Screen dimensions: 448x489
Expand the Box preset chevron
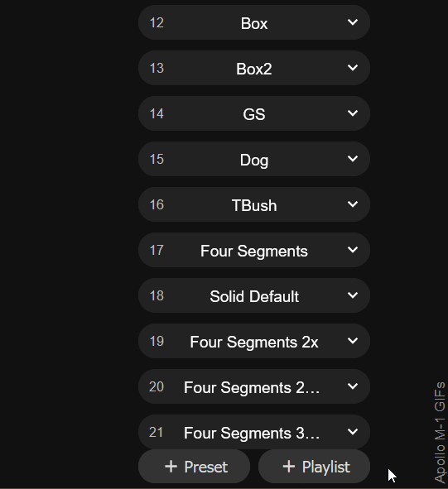(x=353, y=22)
